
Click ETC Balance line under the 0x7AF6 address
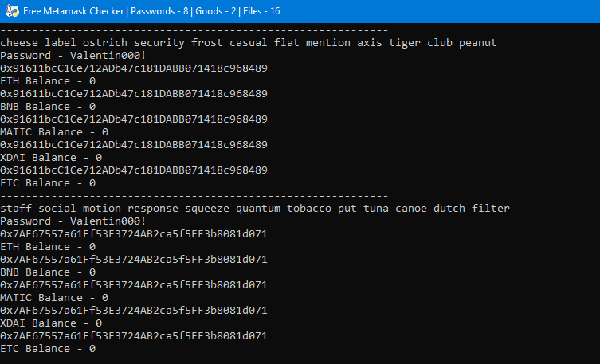click(x=48, y=349)
